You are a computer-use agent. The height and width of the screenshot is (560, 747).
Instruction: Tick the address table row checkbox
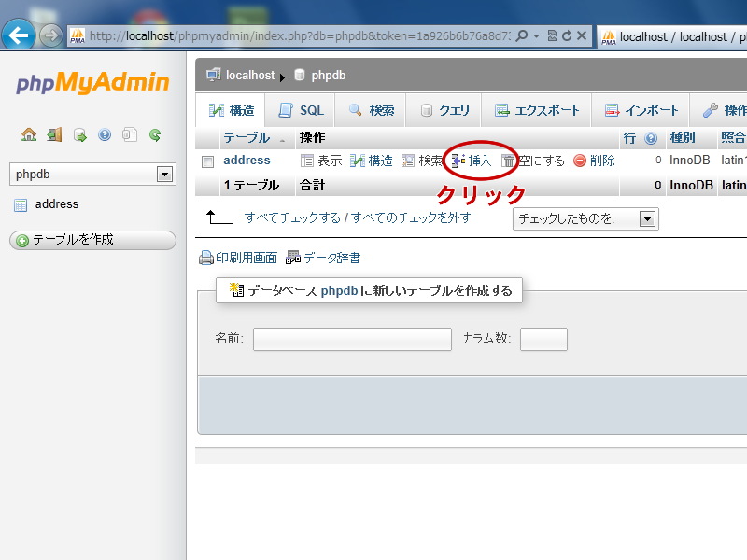pos(208,161)
